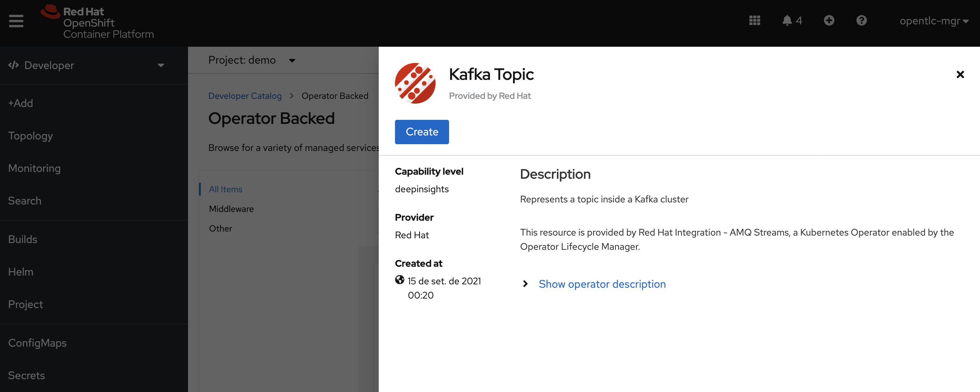
Task: Click the globe icon by the timestamp
Action: (399, 280)
